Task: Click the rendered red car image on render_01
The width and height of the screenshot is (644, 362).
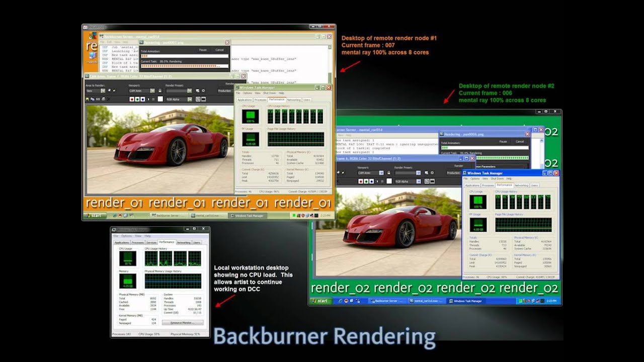Action: coord(160,148)
